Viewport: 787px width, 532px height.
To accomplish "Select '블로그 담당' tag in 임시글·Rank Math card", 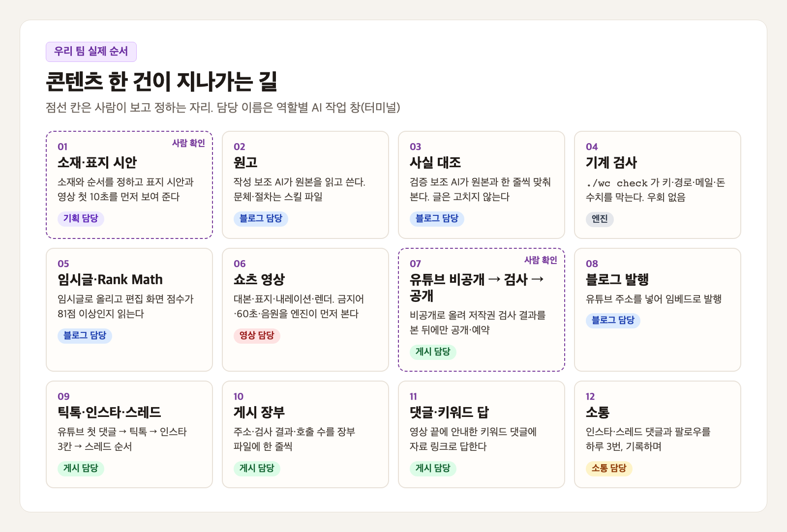I will coord(85,335).
